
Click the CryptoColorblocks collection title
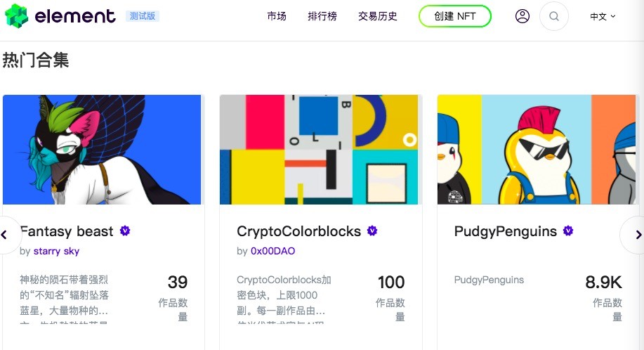tap(298, 231)
